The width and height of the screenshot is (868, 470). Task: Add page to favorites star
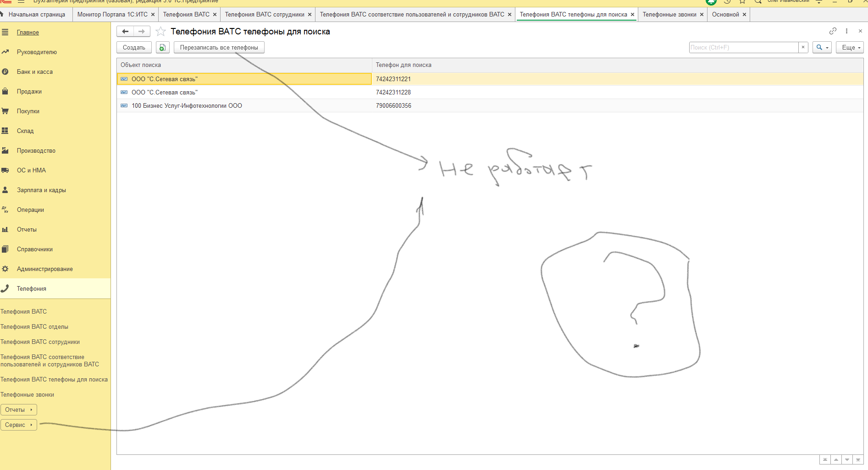coord(160,32)
